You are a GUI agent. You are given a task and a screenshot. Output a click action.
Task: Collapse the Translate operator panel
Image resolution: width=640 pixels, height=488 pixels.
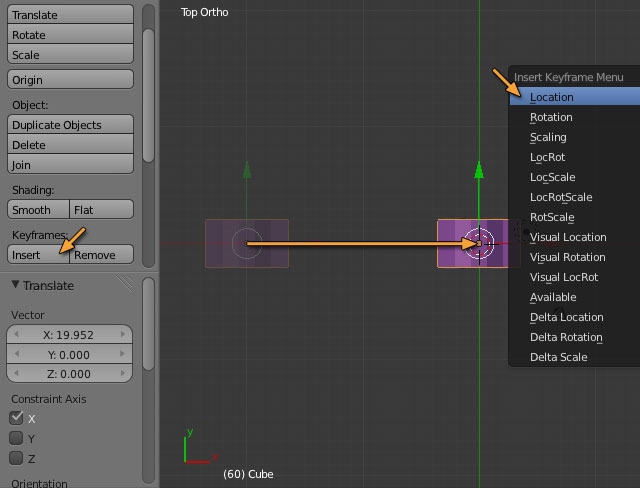16,285
